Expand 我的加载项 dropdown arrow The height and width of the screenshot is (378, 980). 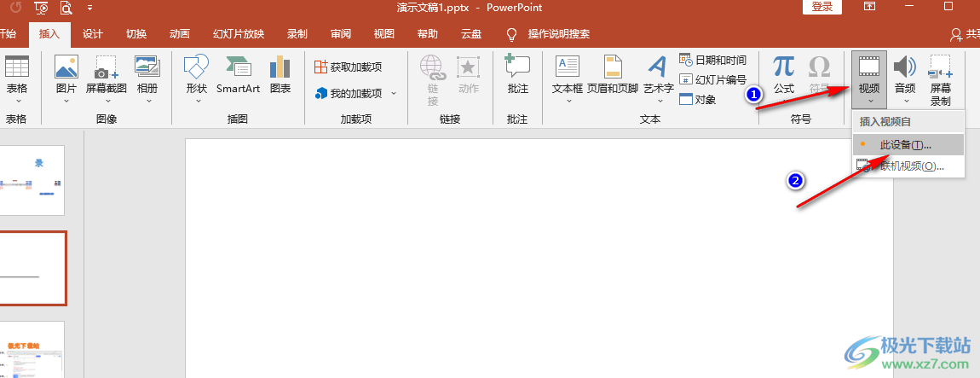tap(394, 93)
